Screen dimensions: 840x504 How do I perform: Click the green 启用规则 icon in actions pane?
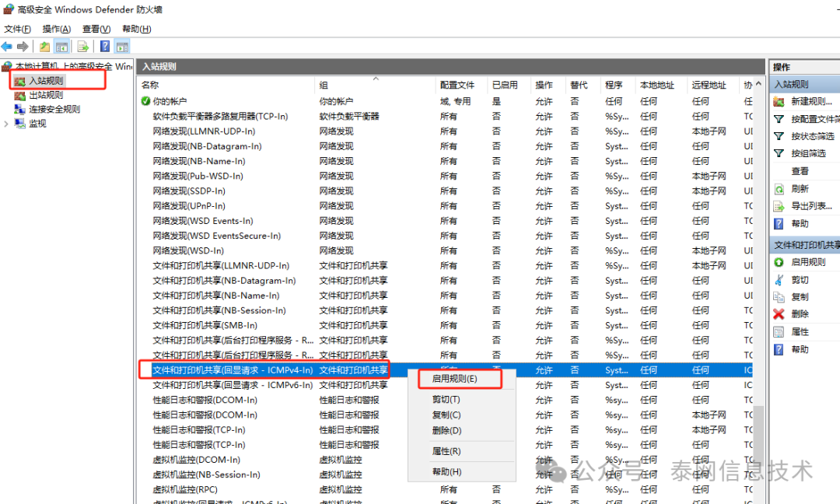pyautogui.click(x=779, y=262)
